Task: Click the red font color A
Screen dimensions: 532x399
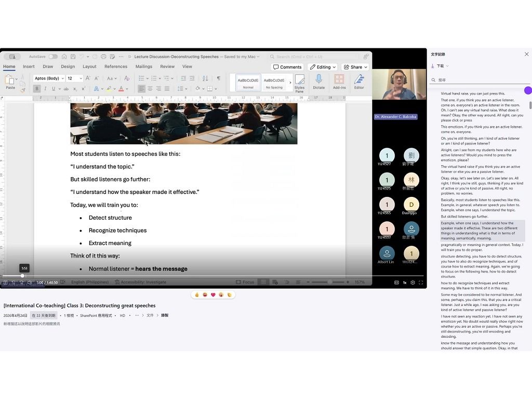Action: [x=121, y=89]
